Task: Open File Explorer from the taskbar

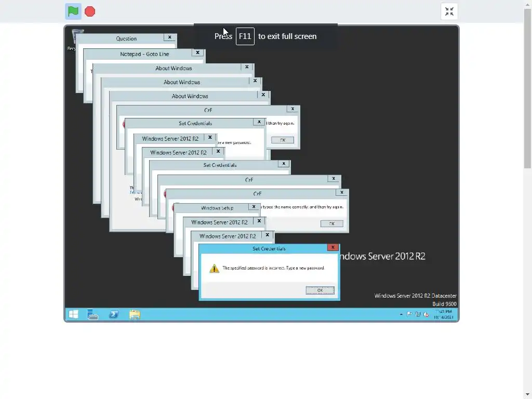Action: pos(135,314)
